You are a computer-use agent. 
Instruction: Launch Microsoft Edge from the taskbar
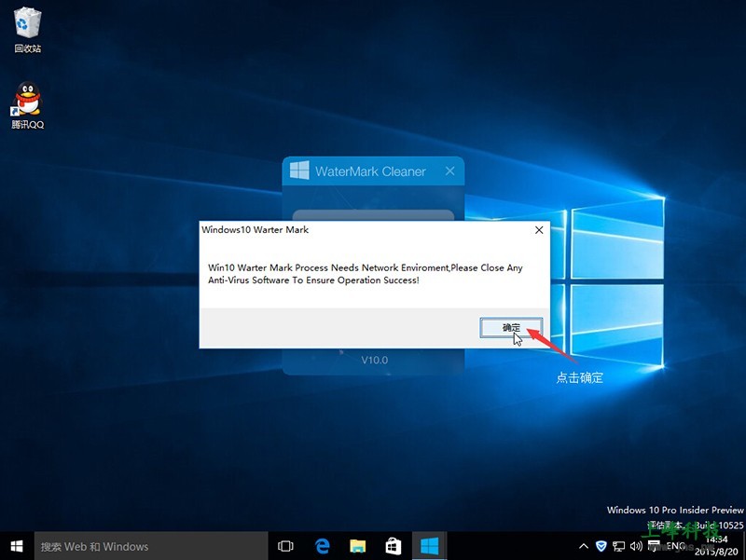tap(323, 546)
